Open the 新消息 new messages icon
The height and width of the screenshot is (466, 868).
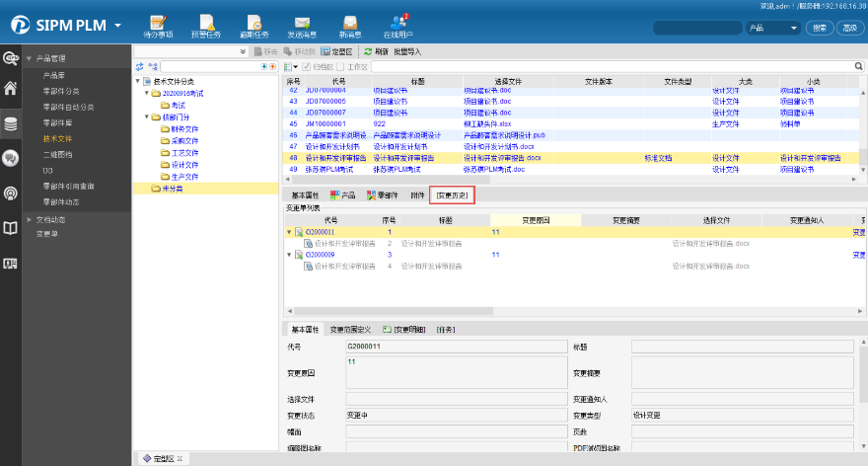[351, 22]
